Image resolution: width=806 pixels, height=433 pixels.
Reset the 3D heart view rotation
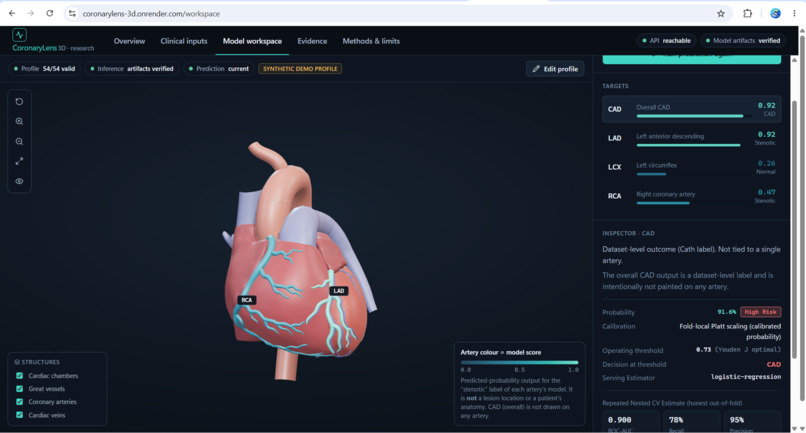point(19,102)
